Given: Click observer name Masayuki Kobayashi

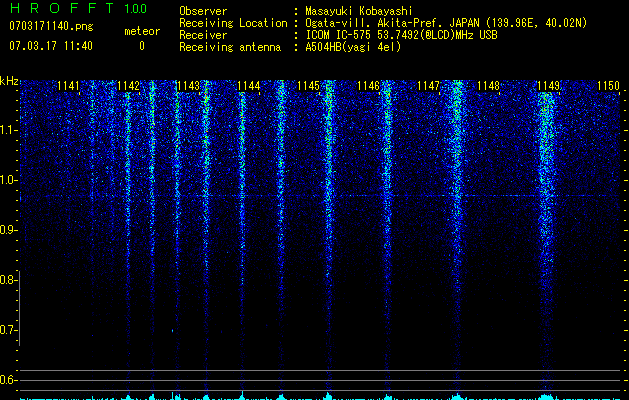Looking at the screenshot, I should [x=359, y=11].
